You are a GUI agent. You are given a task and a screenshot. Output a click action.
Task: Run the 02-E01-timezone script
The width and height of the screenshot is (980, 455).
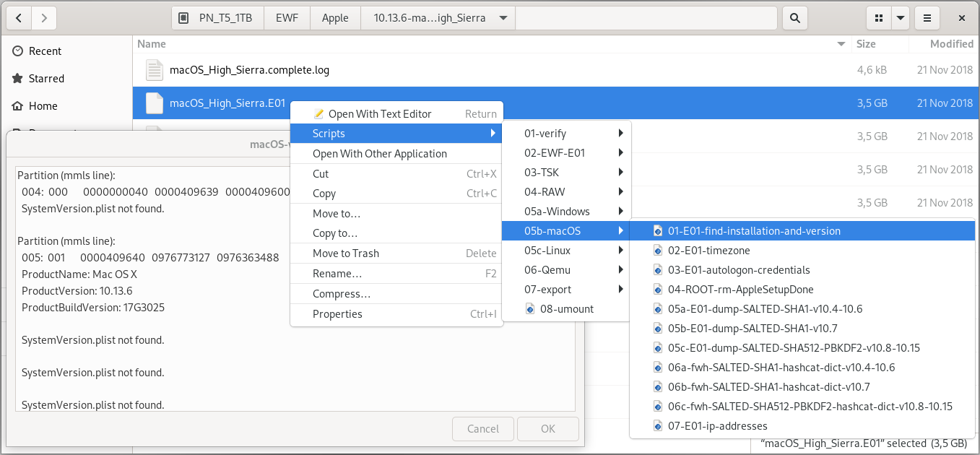(802, 251)
